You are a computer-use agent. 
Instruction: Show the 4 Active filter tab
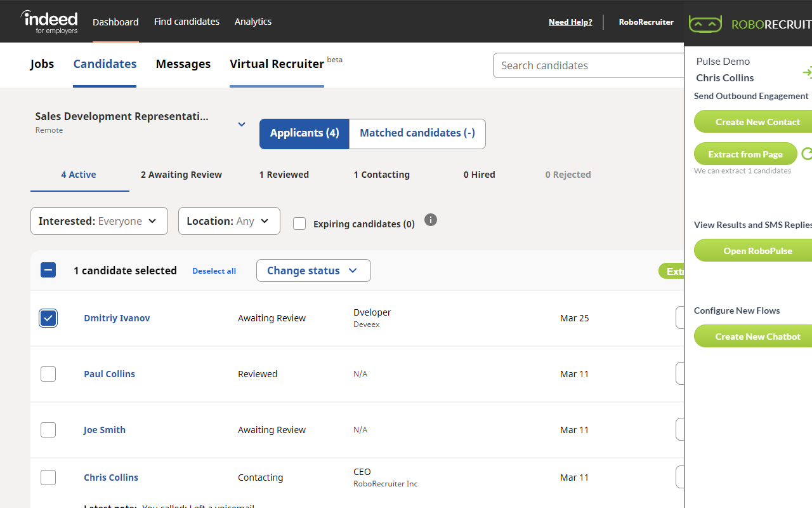[79, 175]
